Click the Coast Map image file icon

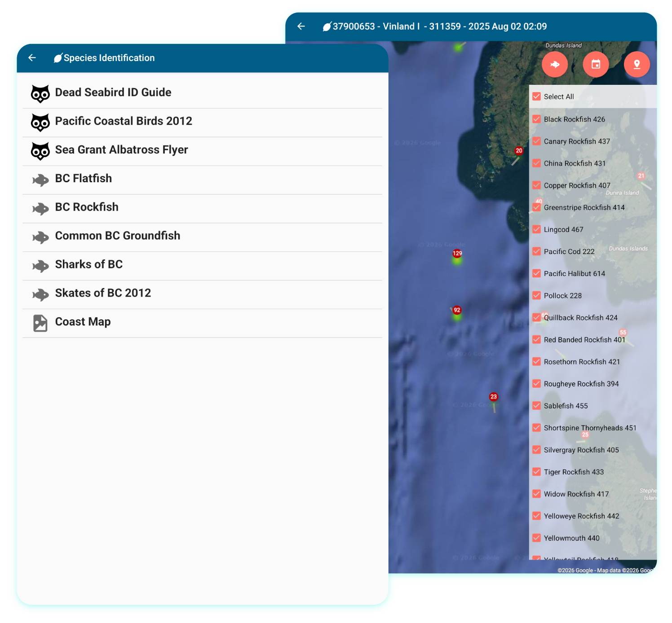pos(40,323)
